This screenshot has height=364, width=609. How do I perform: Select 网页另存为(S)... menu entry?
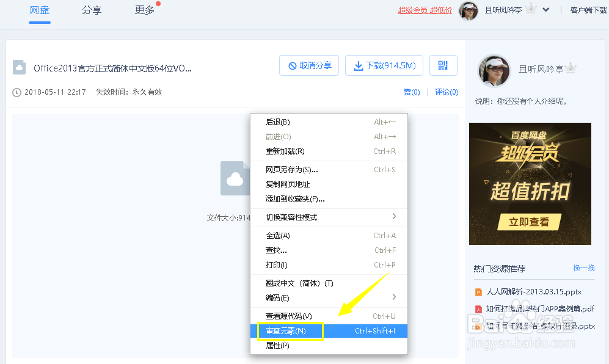tap(329, 170)
